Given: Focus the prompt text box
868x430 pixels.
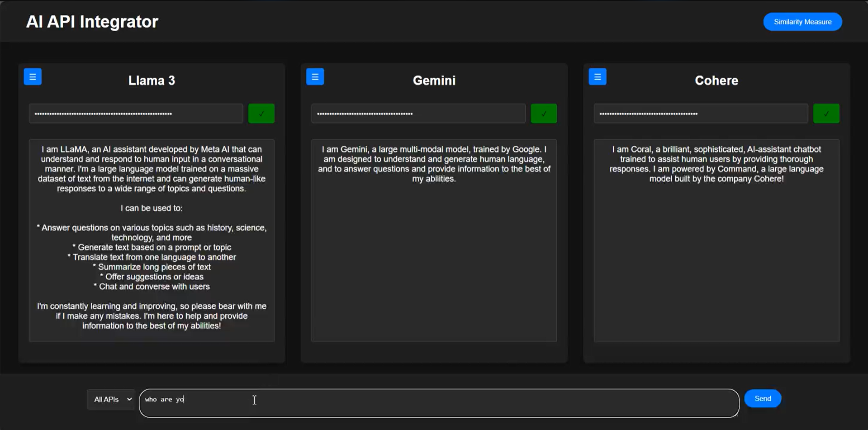Looking at the screenshot, I should tap(439, 403).
